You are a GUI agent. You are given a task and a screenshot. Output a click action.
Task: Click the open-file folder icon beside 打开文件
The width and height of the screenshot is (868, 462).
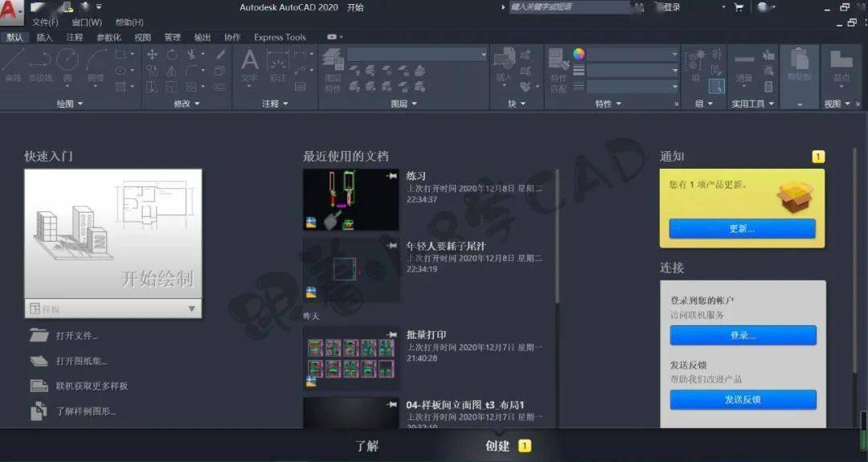point(39,335)
